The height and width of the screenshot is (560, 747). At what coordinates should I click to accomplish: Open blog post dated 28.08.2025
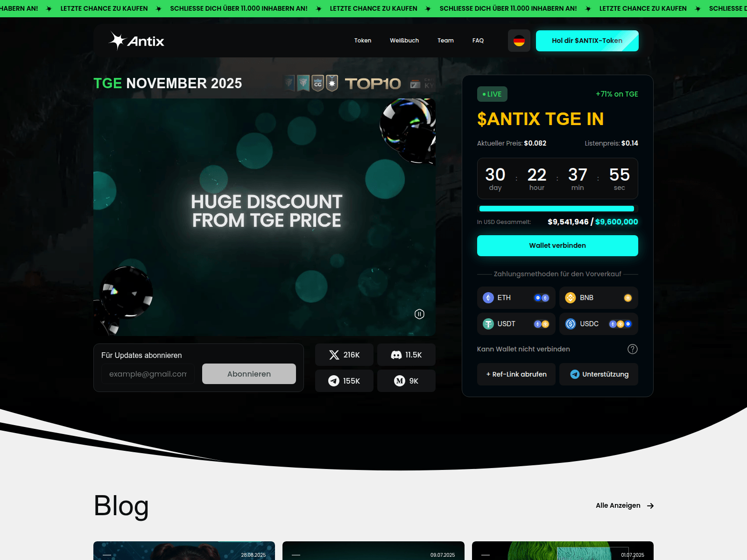tap(184, 551)
